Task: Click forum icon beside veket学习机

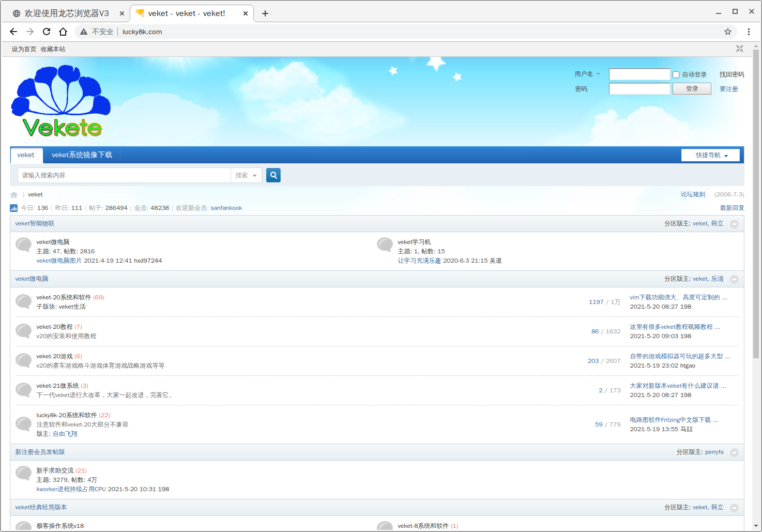Action: 385,244
